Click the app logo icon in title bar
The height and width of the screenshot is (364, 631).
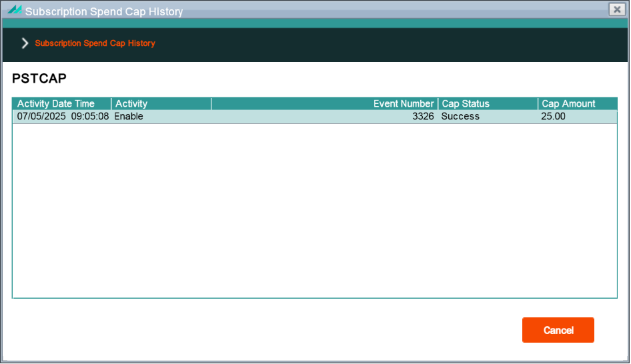[15, 9]
